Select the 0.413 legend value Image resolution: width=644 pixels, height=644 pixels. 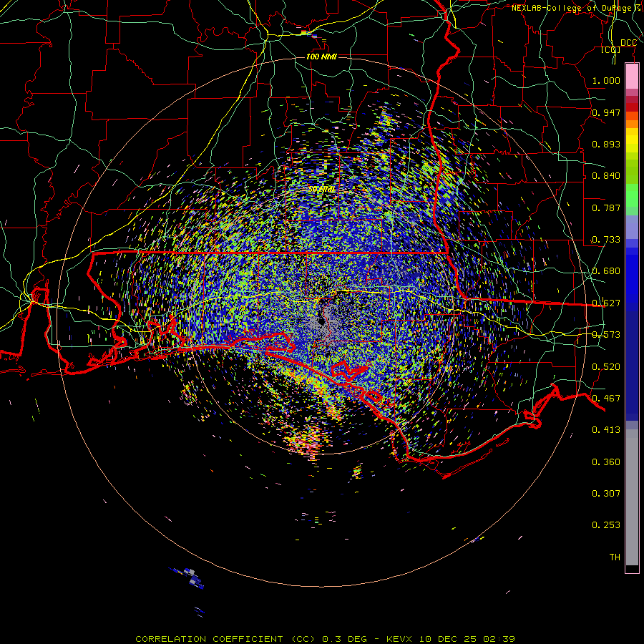point(606,430)
